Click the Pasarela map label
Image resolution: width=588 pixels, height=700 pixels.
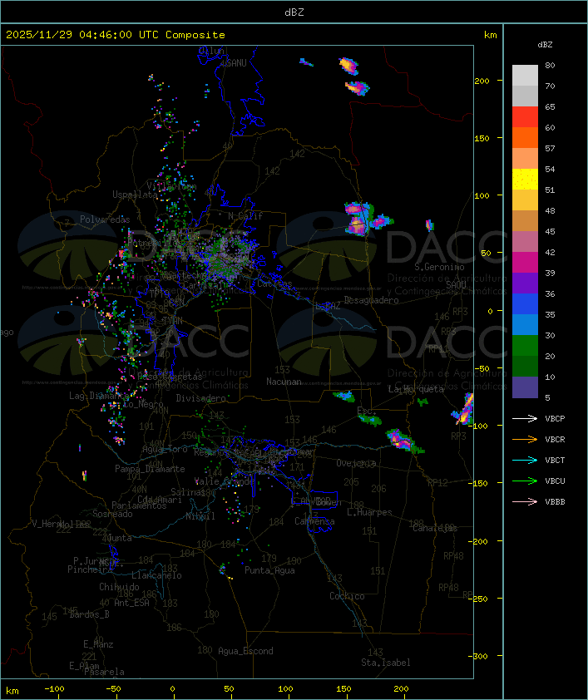[x=104, y=672]
